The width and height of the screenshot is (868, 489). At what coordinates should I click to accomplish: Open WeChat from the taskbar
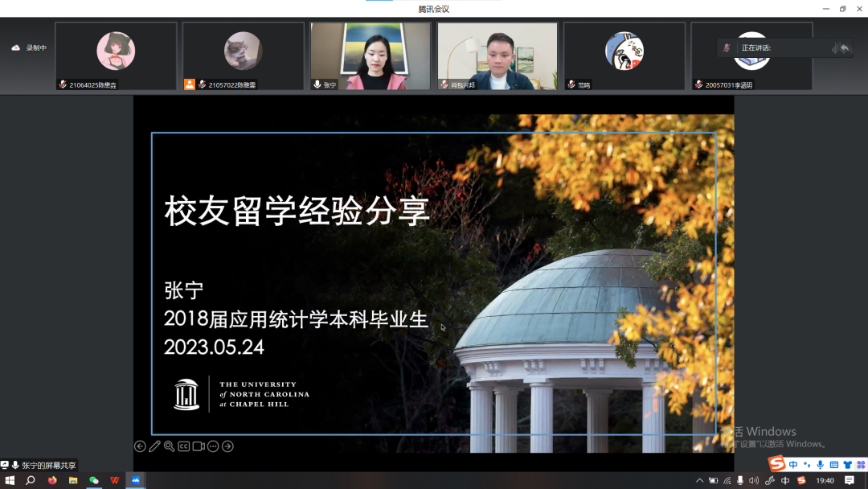click(x=94, y=481)
